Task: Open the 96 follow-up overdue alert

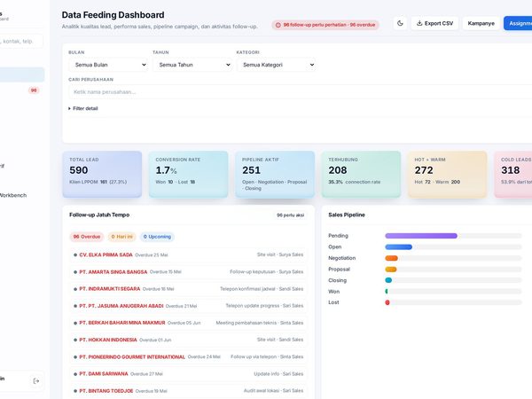Action: click(325, 25)
